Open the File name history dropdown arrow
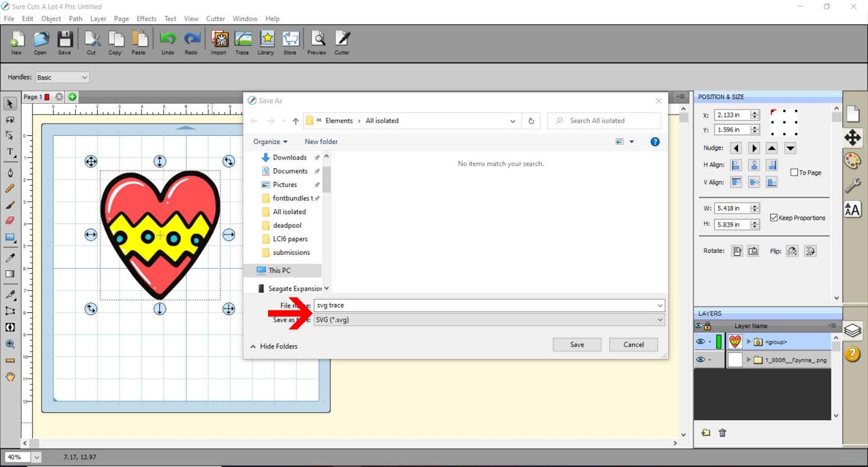This screenshot has width=868, height=467. [x=660, y=306]
